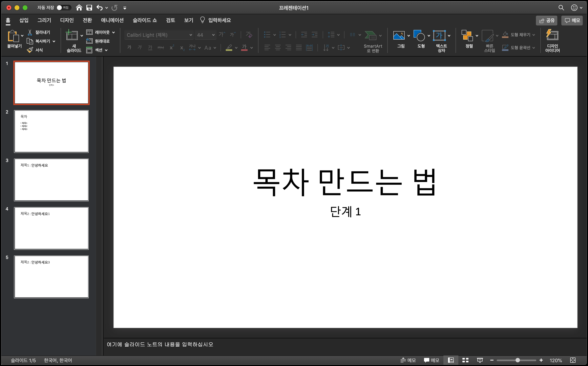Switch to the Animations tab
Image resolution: width=588 pixels, height=366 pixels.
pyautogui.click(x=112, y=20)
